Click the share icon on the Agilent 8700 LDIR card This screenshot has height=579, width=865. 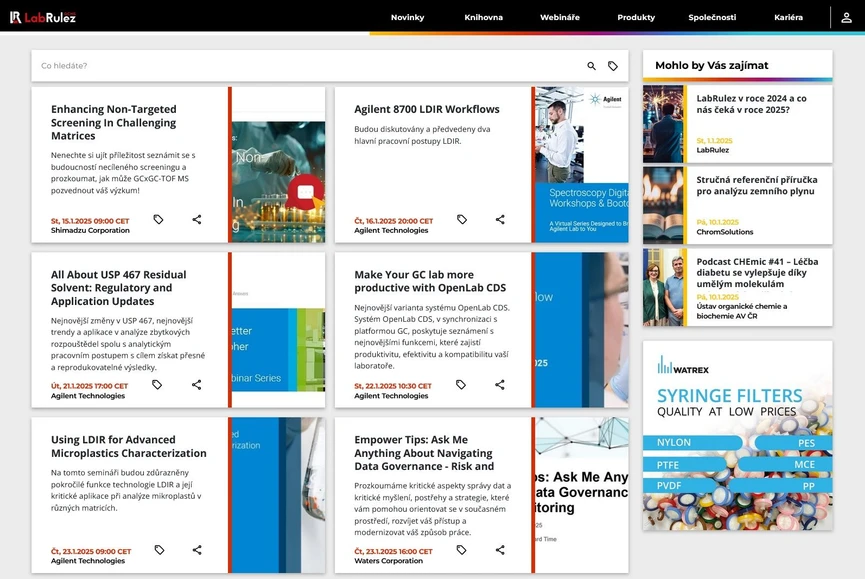(499, 218)
